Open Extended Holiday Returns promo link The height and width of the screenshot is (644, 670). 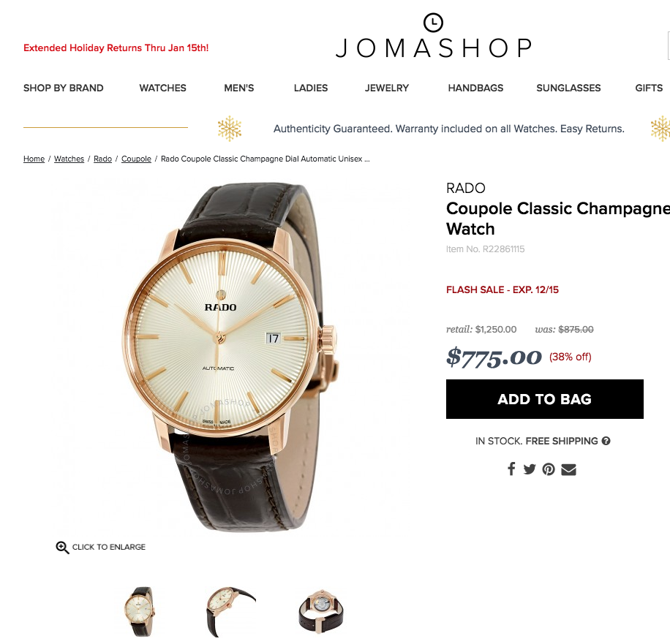click(116, 48)
